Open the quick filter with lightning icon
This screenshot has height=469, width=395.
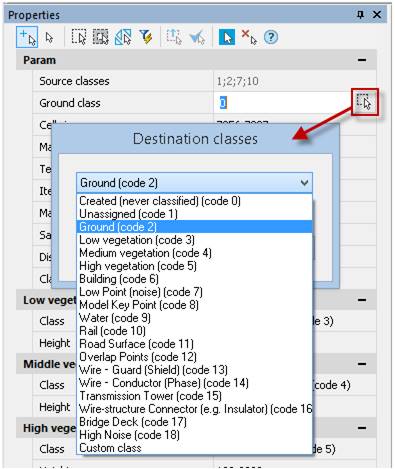[146, 37]
